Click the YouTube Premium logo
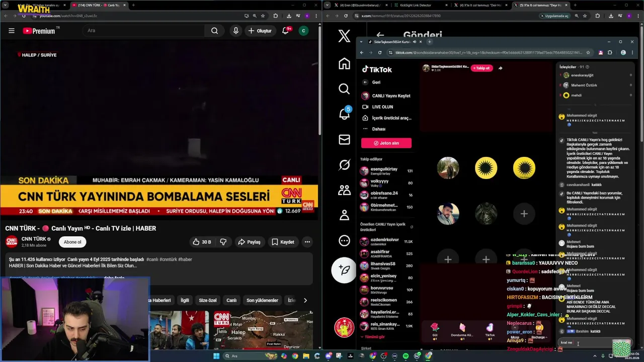The image size is (644, 362). [x=39, y=31]
